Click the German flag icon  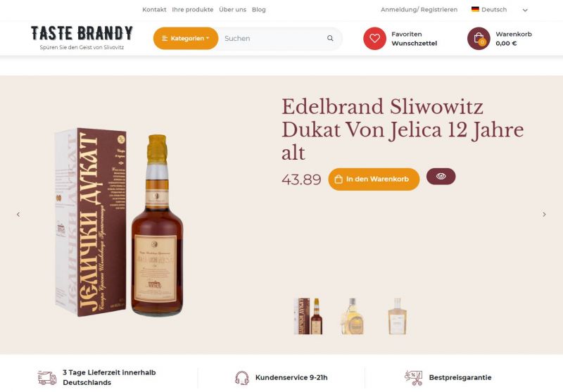point(475,9)
